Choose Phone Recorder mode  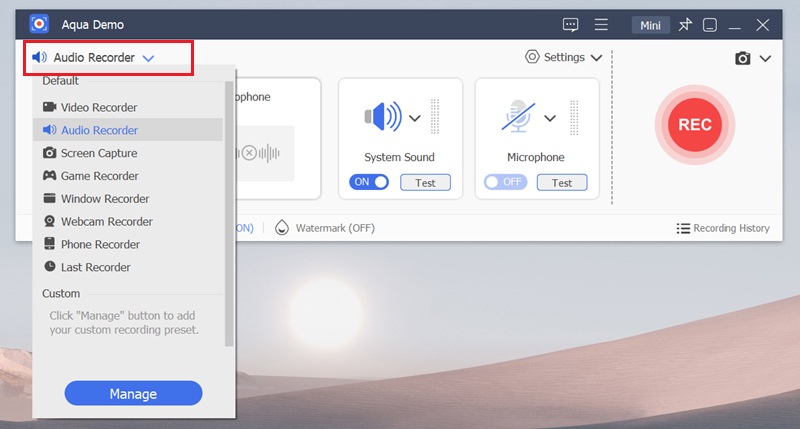point(128,244)
